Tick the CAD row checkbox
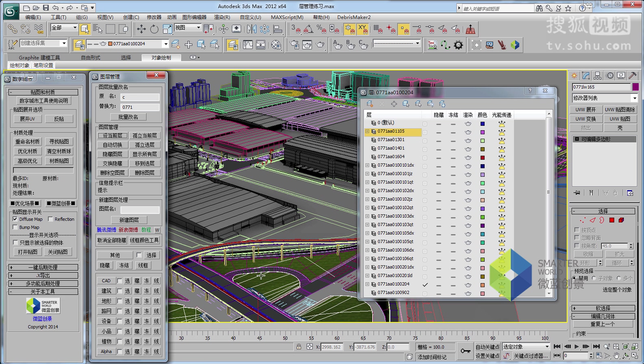 click(x=120, y=281)
